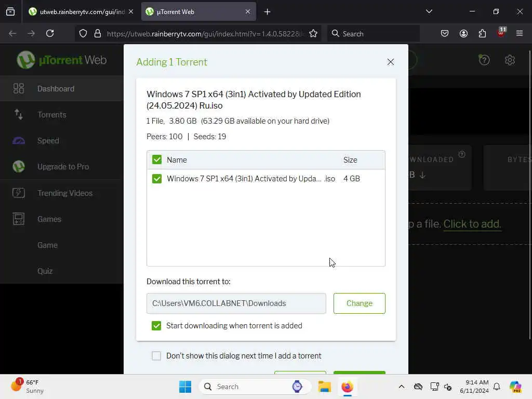
Task: Open Torrents in the sidebar
Action: point(62,115)
